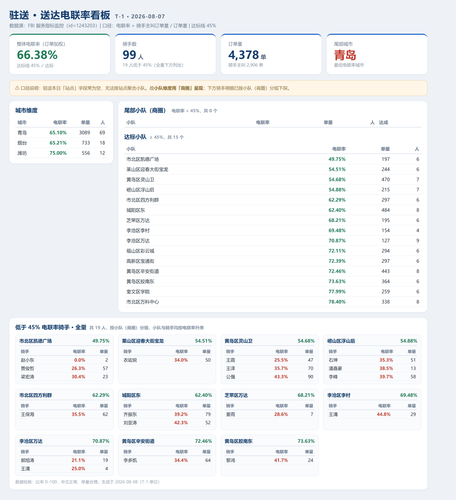Click the 38.5% rider rate
456x500 pixels.
tap(386, 368)
